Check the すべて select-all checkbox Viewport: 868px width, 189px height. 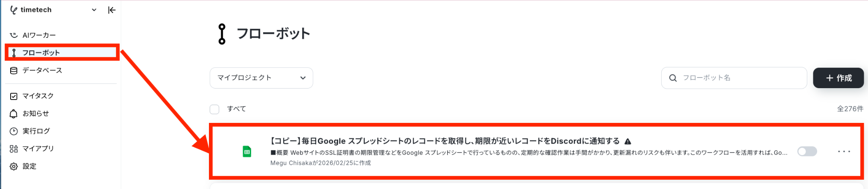coord(214,109)
